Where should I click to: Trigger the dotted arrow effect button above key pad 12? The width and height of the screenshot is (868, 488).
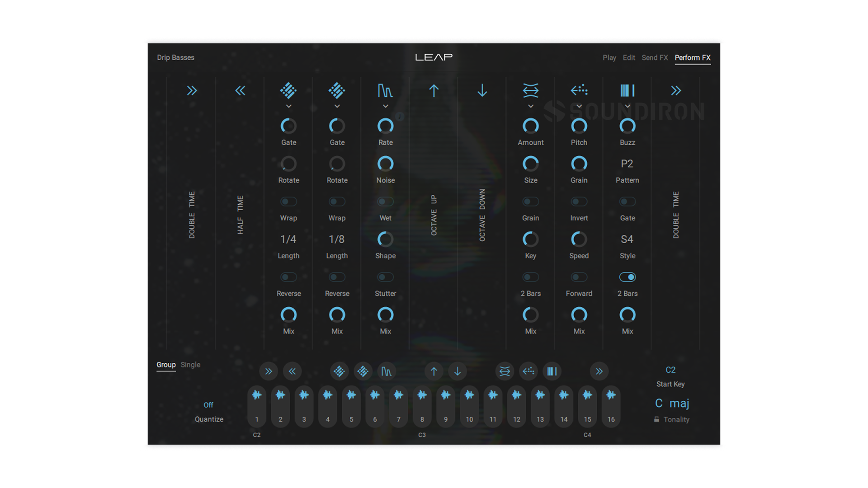coord(528,371)
